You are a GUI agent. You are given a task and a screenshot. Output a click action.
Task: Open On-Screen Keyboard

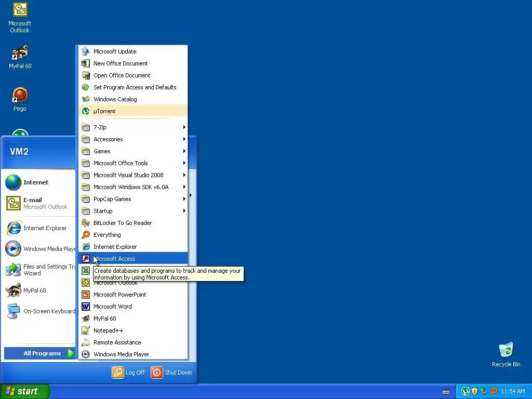39,311
